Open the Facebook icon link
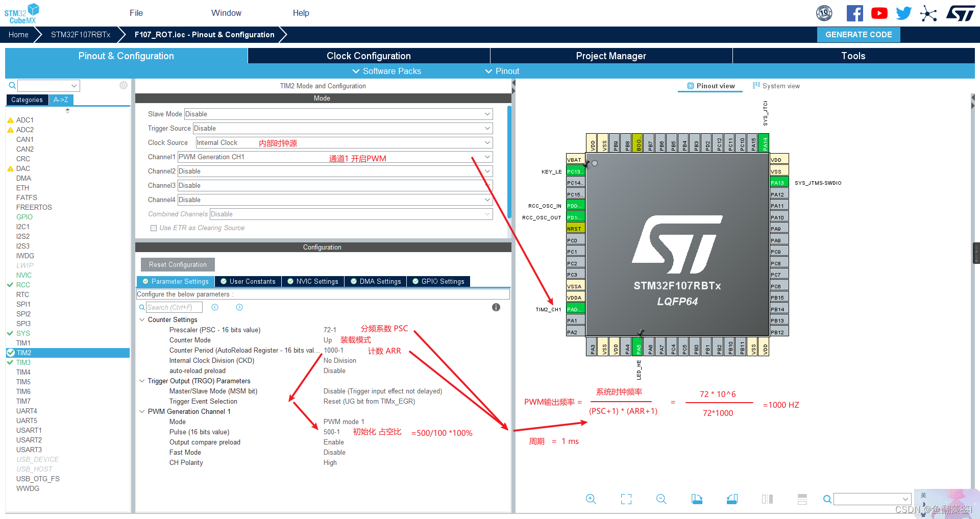This screenshot has height=519, width=980. coord(854,13)
